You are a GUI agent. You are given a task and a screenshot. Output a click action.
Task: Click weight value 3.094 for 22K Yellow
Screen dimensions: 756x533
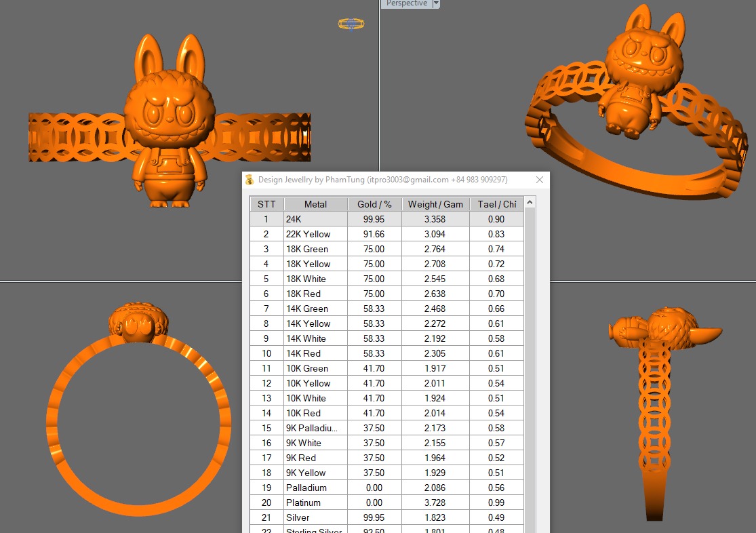click(x=435, y=234)
